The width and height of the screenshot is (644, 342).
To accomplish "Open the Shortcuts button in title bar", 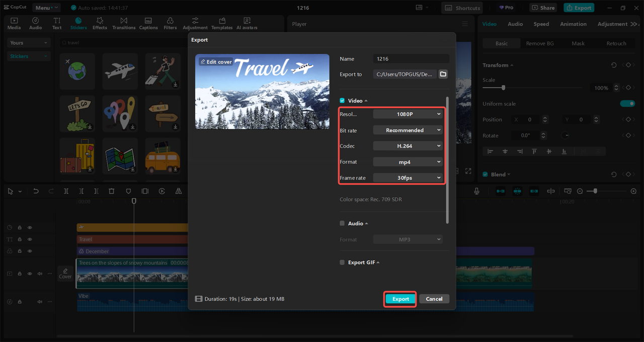I will pos(462,8).
